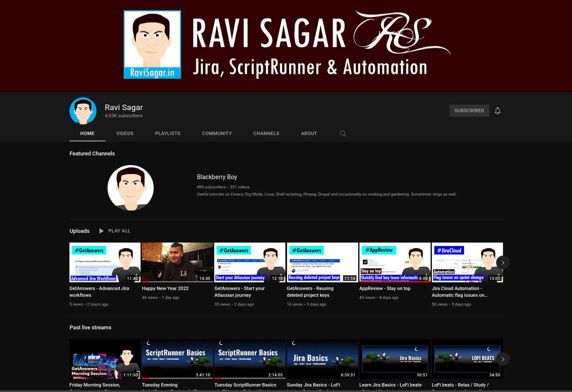Viewport: 572px width, 392px height.
Task: Open the PLAYLISTS tab
Action: click(168, 133)
